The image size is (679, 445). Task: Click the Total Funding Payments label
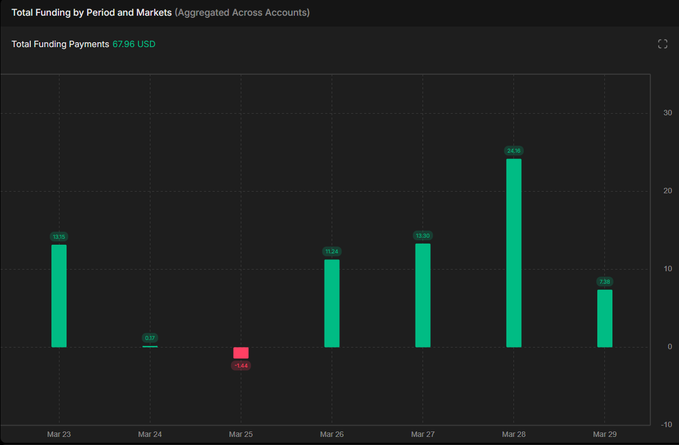pos(60,44)
